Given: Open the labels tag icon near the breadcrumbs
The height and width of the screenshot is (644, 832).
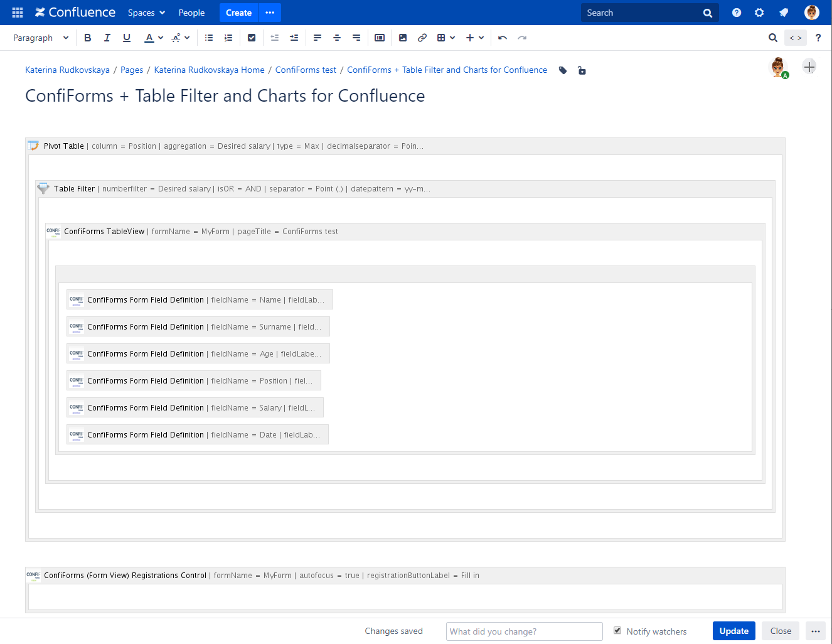Looking at the screenshot, I should click(x=562, y=70).
